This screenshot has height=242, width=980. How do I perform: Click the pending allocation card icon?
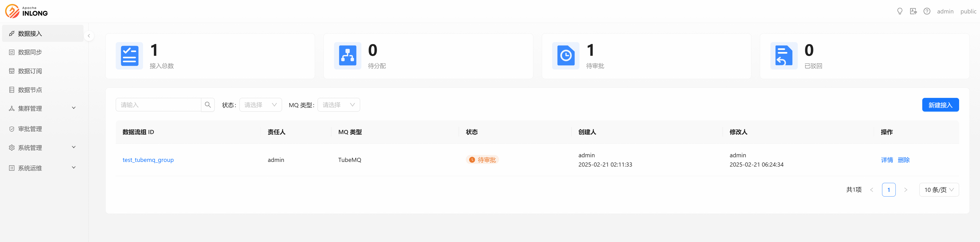pos(347,56)
